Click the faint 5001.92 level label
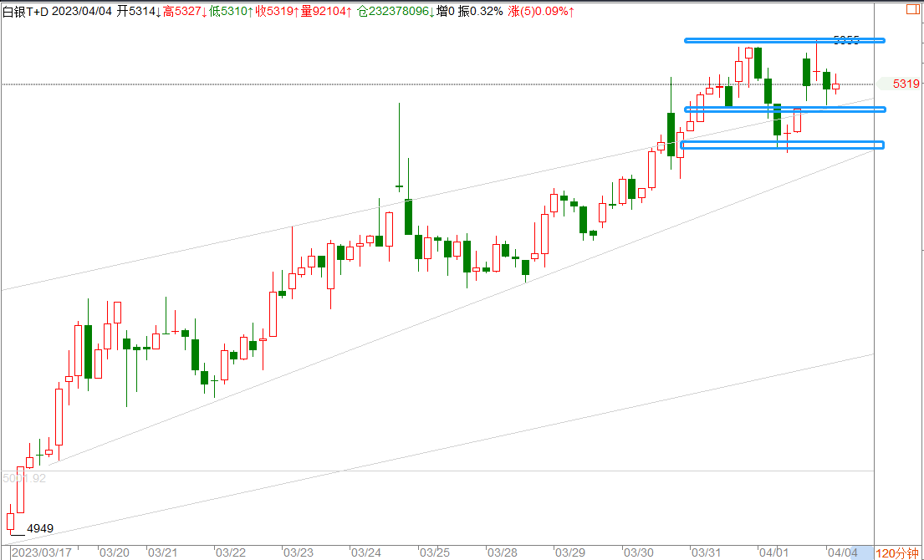 tap(24, 478)
